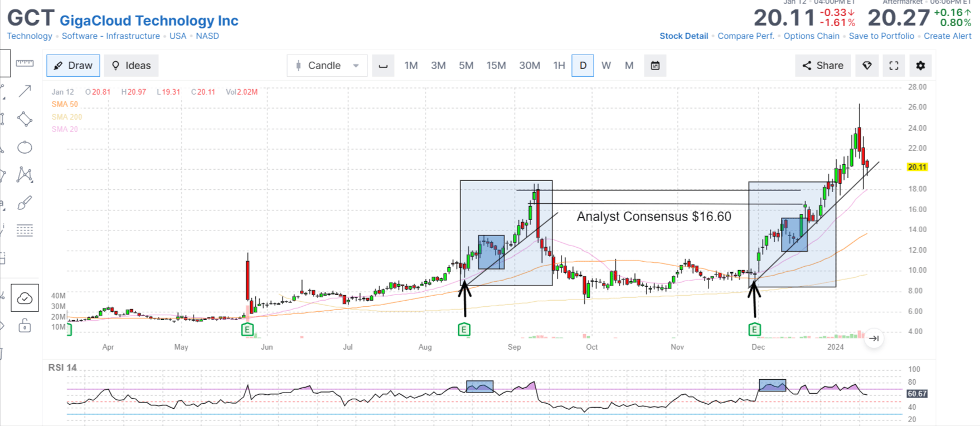
Task: Open the Stock Detail link
Action: pos(684,36)
